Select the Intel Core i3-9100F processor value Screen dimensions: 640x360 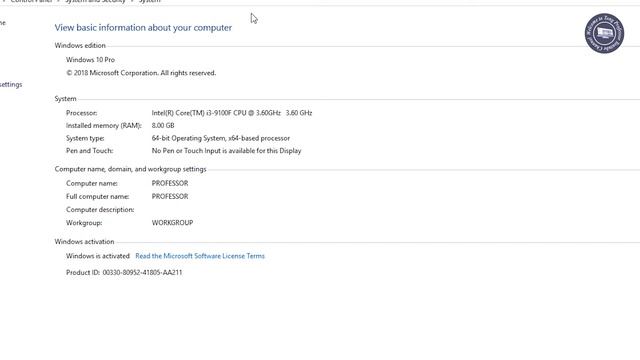232,113
